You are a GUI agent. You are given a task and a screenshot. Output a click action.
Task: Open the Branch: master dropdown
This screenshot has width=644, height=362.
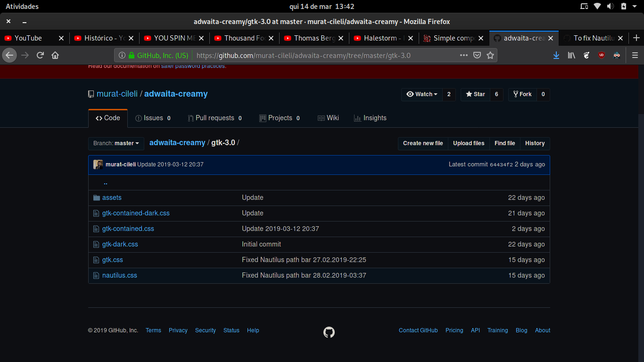116,143
